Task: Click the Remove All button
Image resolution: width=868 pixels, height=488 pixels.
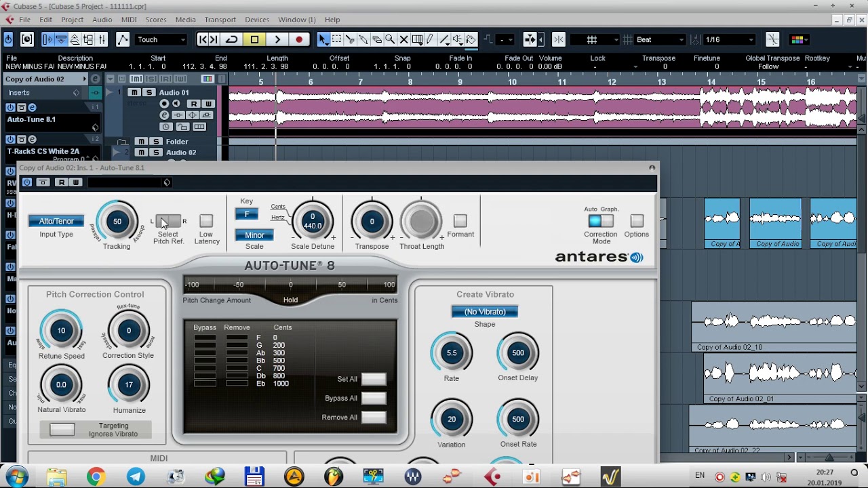Action: coord(374,417)
